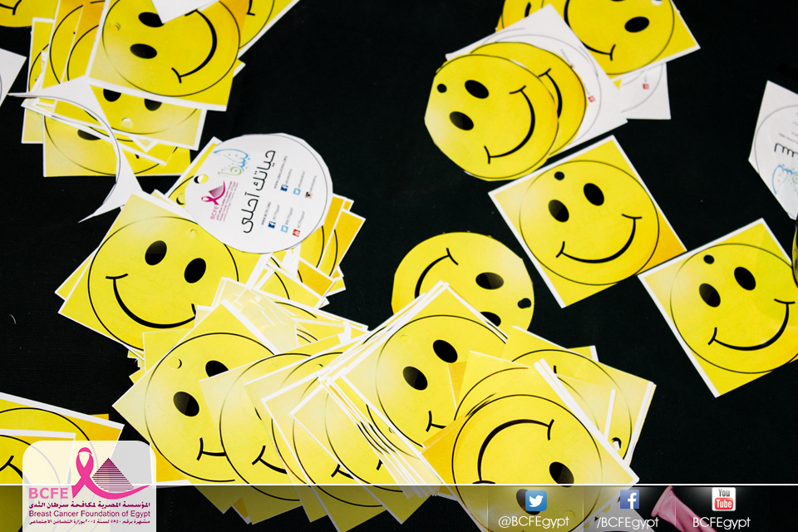Click the Facebook icon in the footer
The width and height of the screenshot is (798, 532).
click(629, 500)
